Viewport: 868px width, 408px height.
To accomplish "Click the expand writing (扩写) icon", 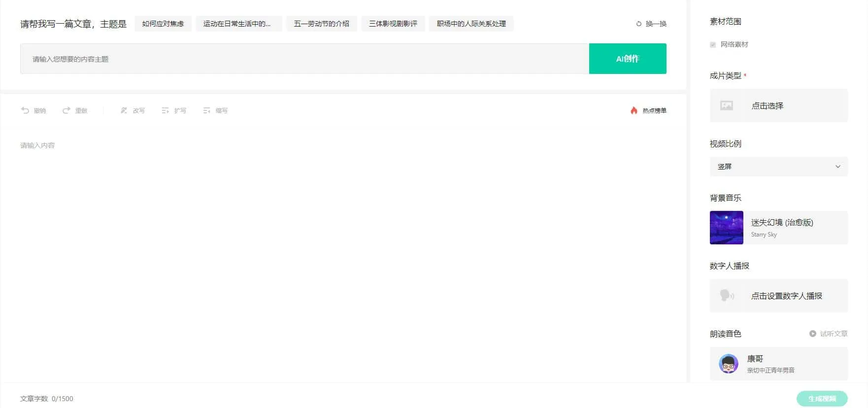I will 166,110.
